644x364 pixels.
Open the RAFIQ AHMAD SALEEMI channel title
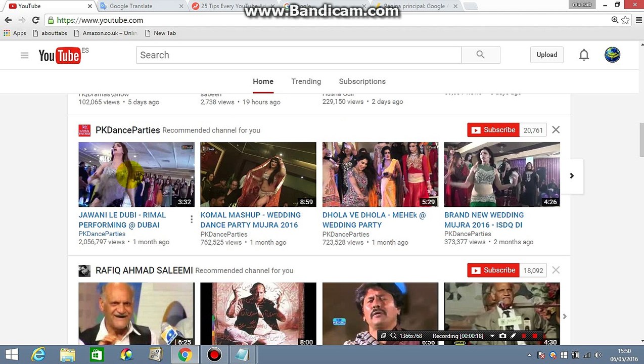click(144, 270)
